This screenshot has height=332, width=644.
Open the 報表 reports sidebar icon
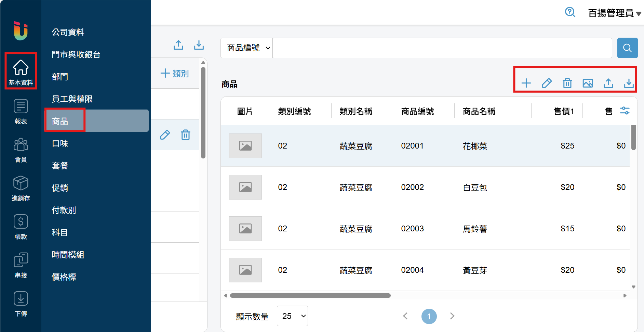click(21, 111)
